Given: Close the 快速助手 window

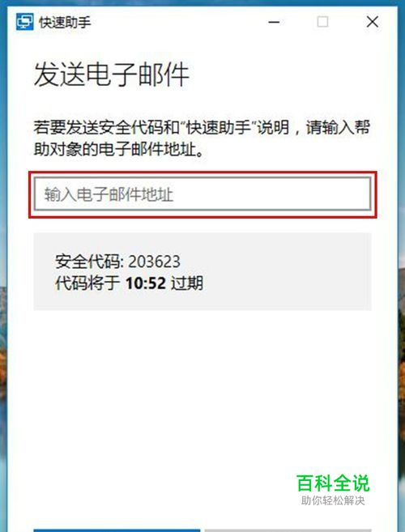Looking at the screenshot, I should [373, 22].
